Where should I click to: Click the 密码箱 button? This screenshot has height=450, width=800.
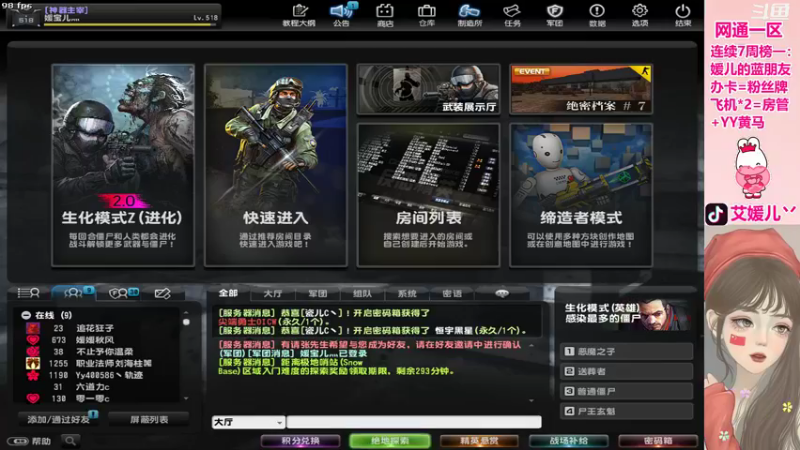point(658,441)
